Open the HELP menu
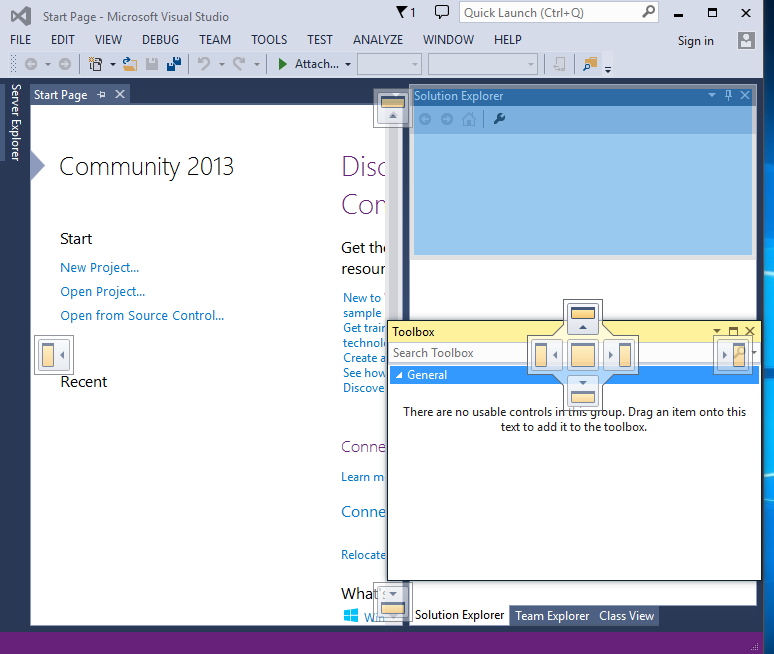The height and width of the screenshot is (654, 774). [x=508, y=39]
